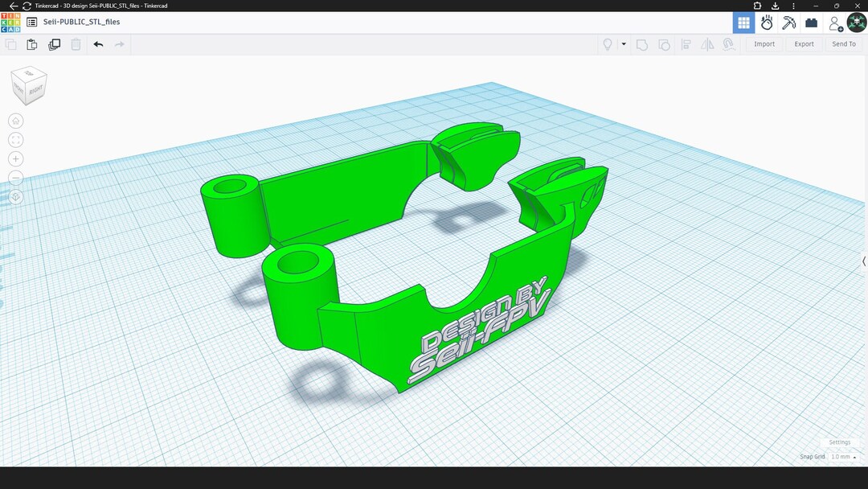
Task: Expand the hidden objects dropdown arrow
Action: (x=624, y=44)
